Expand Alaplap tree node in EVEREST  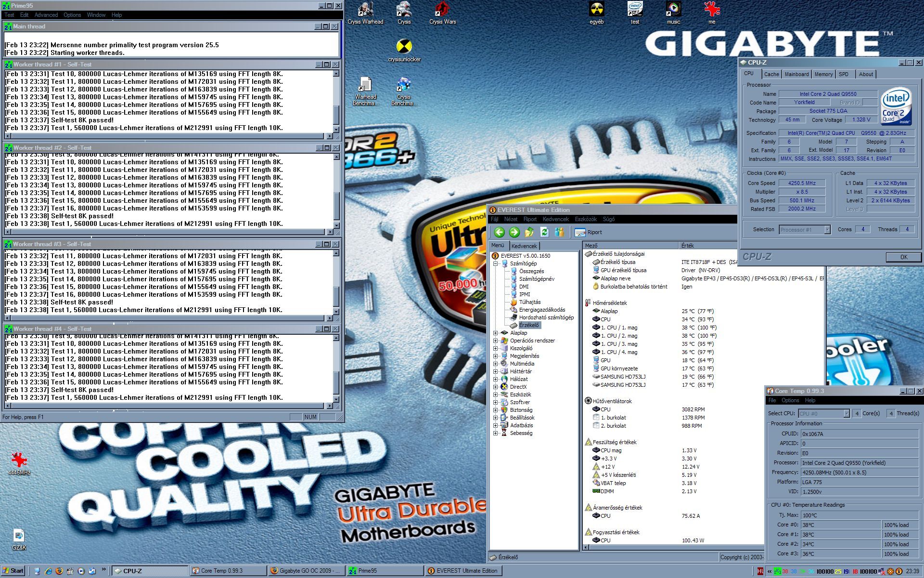[495, 333]
